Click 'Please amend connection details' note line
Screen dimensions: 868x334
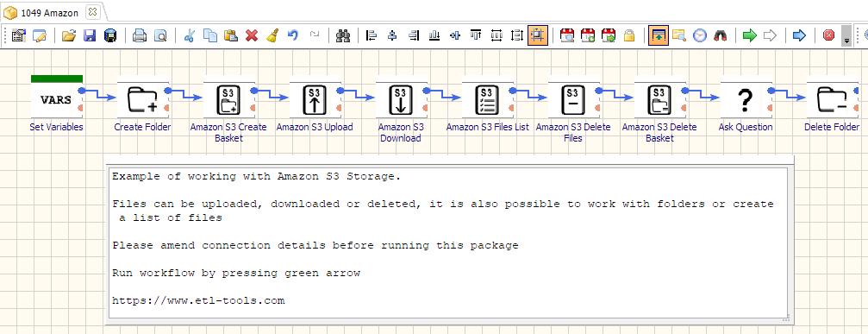(315, 245)
